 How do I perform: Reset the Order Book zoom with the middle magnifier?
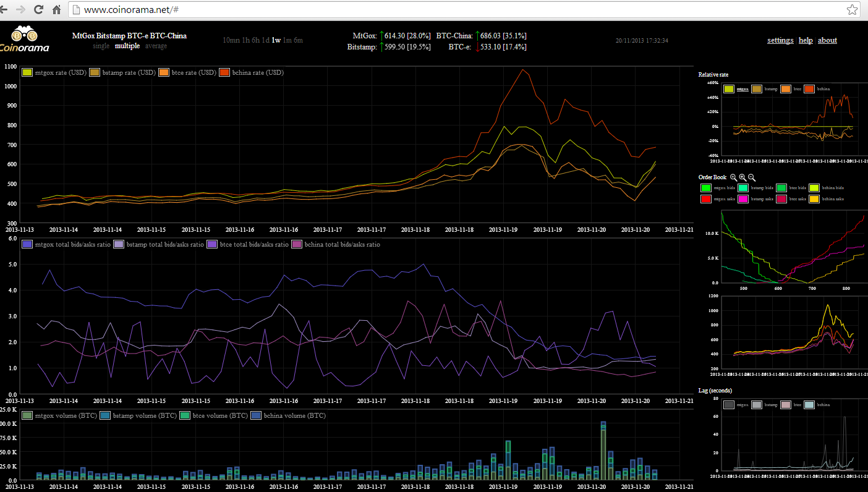tap(742, 177)
